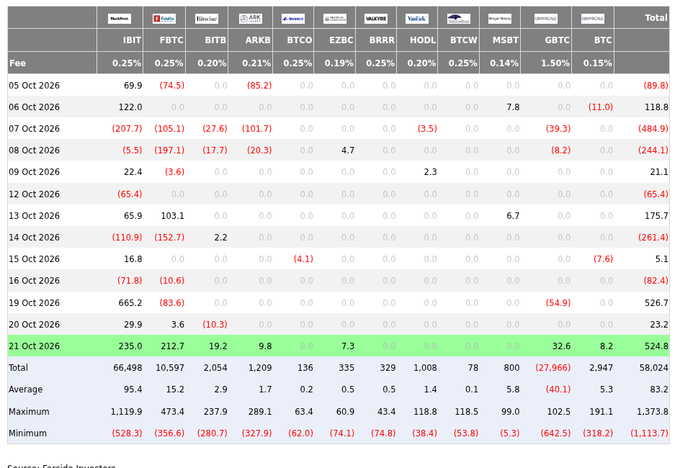Viewport: 680px width, 468px height.
Task: Click the Fidelity logo above FBTC
Action: (x=164, y=19)
